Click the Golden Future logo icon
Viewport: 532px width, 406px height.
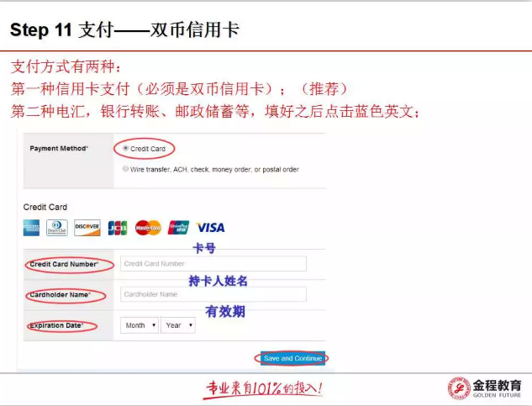[459, 388]
